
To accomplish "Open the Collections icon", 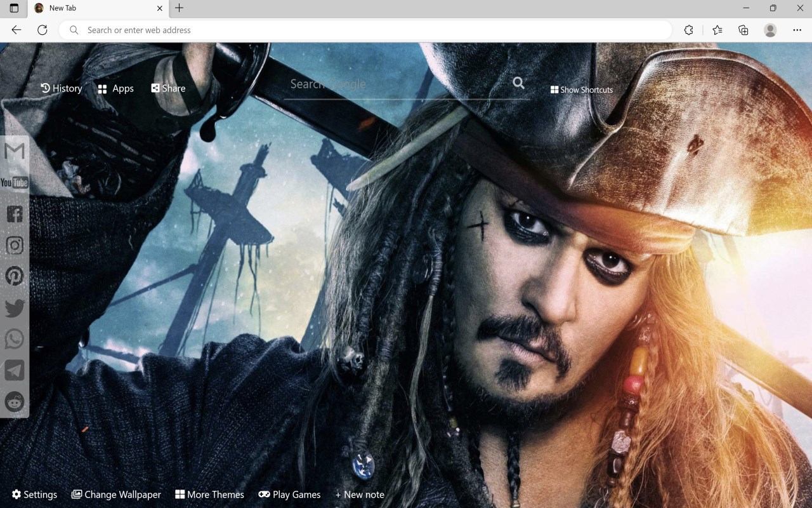I will (743, 30).
